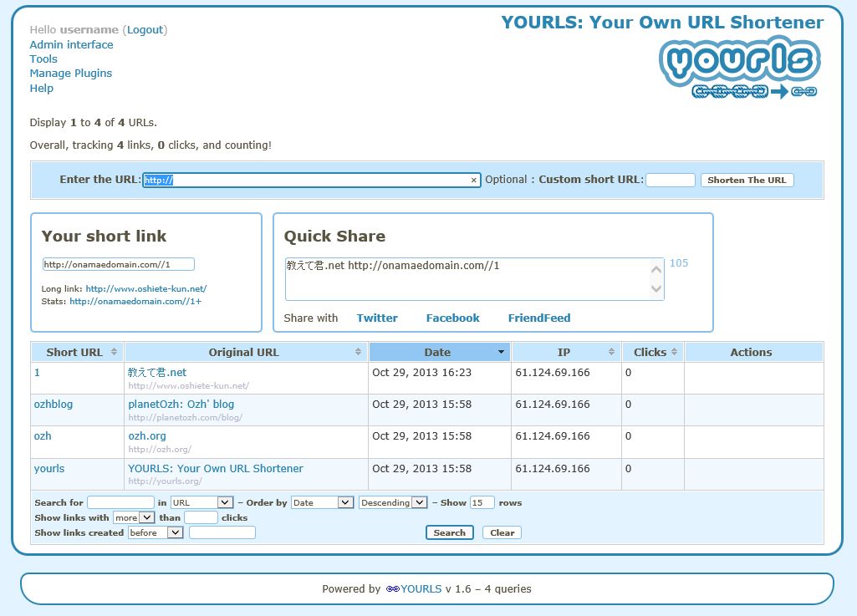Open 'YOURLS: Your Own URL Shortener' table link
The height and width of the screenshot is (616, 857).
(x=216, y=468)
